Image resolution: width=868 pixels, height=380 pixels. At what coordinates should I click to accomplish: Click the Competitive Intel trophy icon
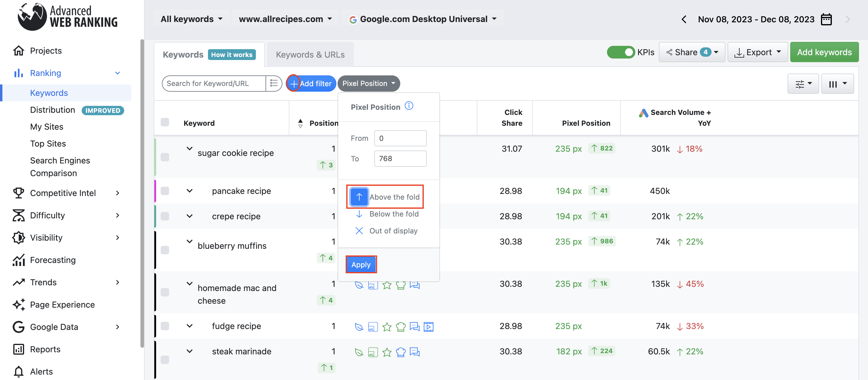click(x=18, y=193)
